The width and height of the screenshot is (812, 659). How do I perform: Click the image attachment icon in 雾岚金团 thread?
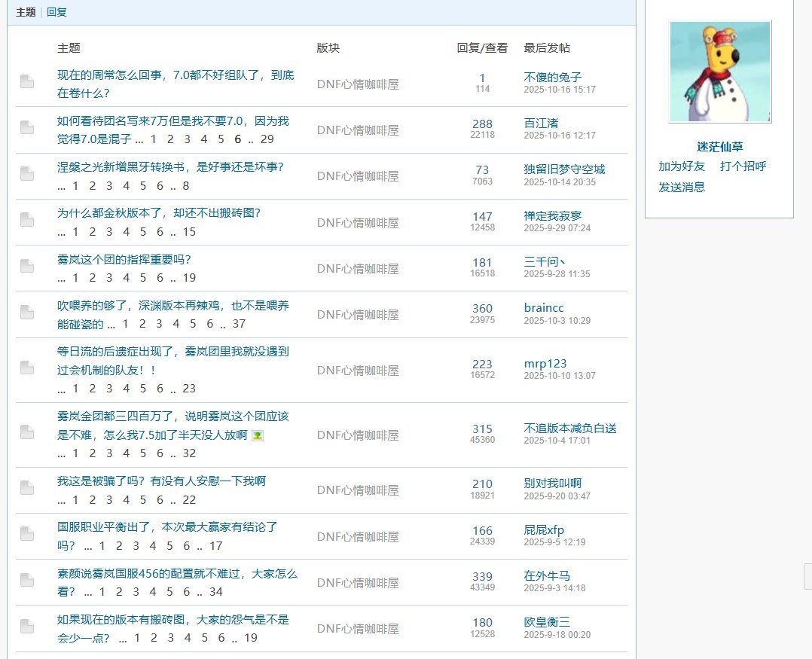[258, 435]
